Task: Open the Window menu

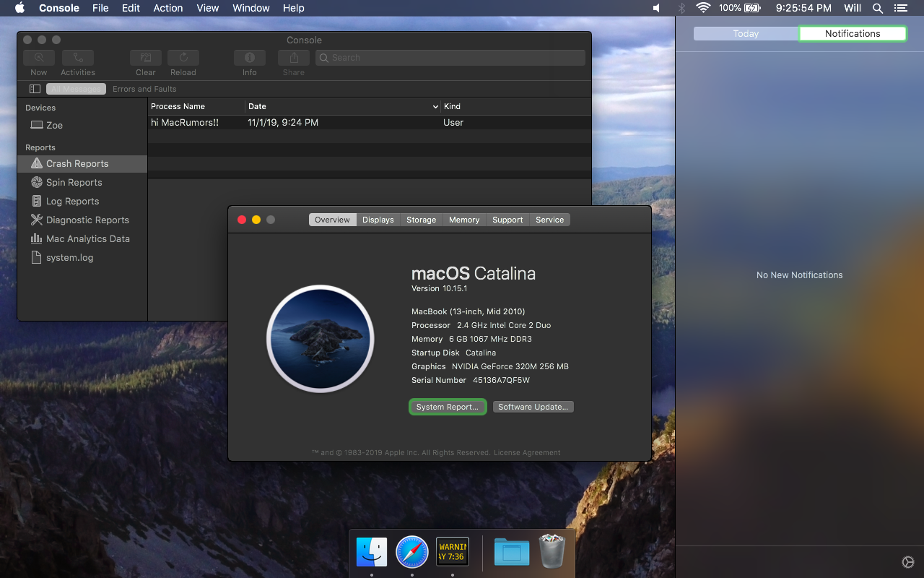Action: point(251,8)
